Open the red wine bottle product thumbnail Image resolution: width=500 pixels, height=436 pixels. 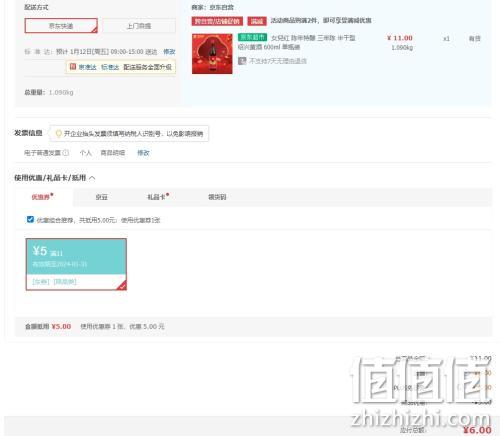[x=212, y=54]
